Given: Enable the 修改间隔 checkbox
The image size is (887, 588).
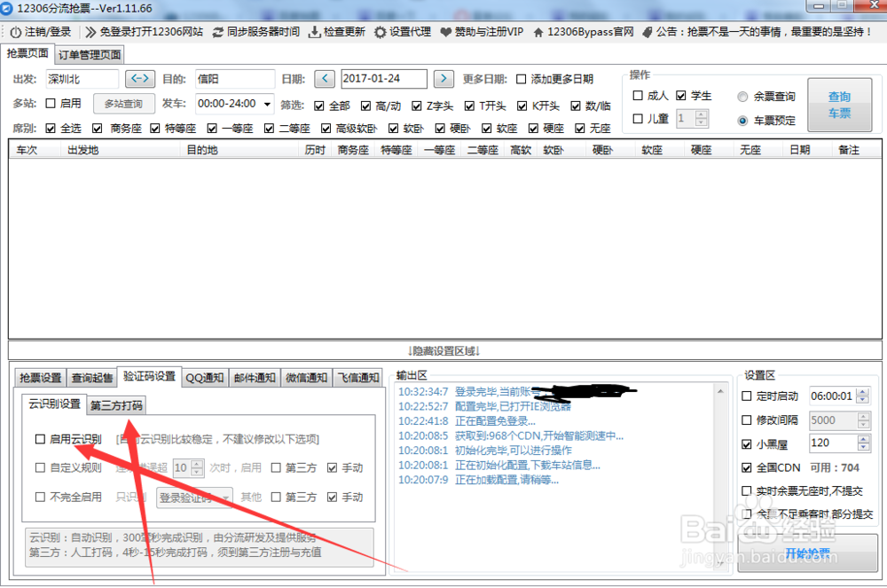Looking at the screenshot, I should click(x=747, y=420).
